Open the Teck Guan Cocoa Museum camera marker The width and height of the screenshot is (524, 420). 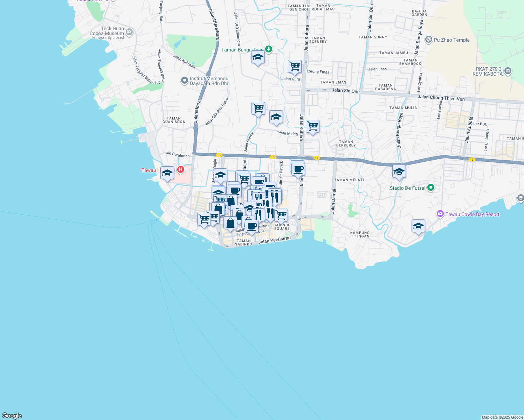point(129,33)
